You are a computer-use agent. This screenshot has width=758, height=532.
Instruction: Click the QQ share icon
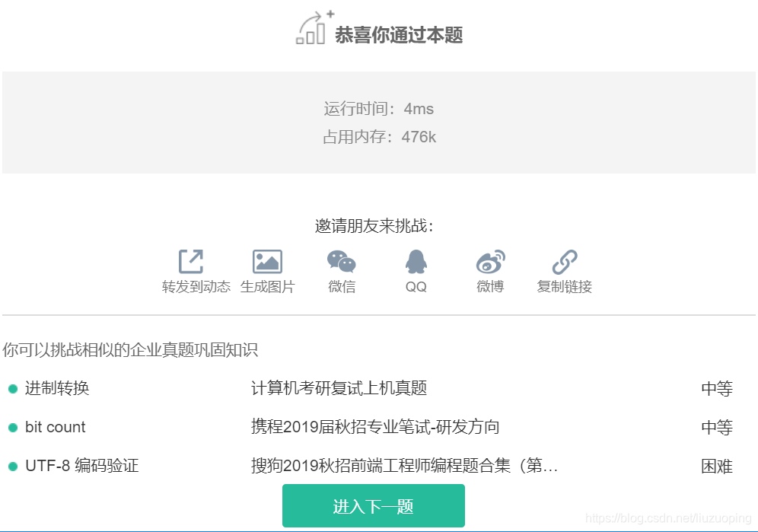coord(414,262)
